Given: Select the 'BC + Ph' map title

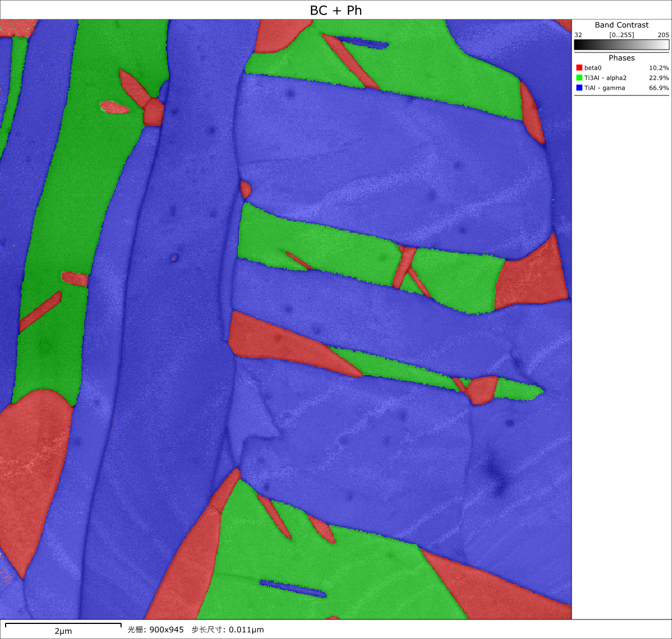Looking at the screenshot, I should tap(336, 10).
